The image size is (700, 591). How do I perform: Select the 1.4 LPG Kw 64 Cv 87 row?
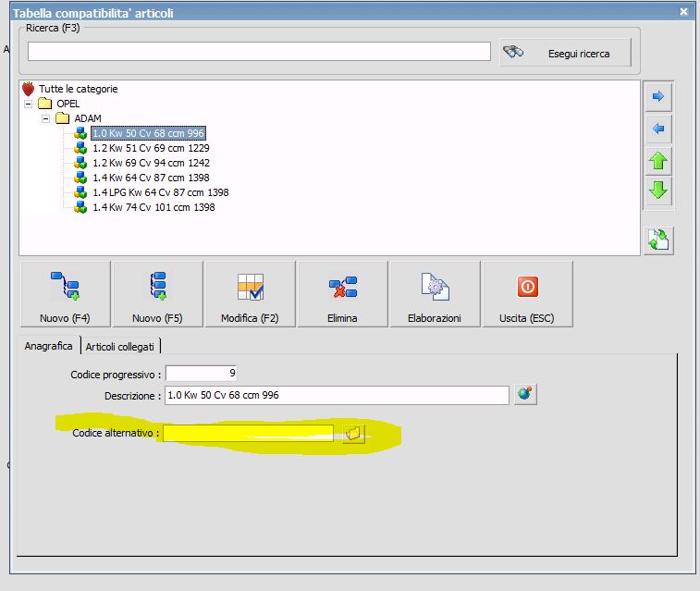[161, 192]
